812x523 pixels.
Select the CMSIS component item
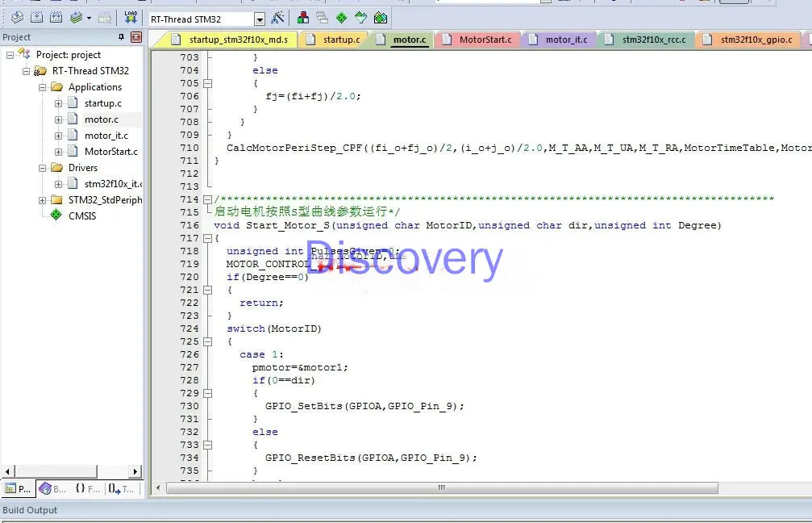[x=82, y=215]
